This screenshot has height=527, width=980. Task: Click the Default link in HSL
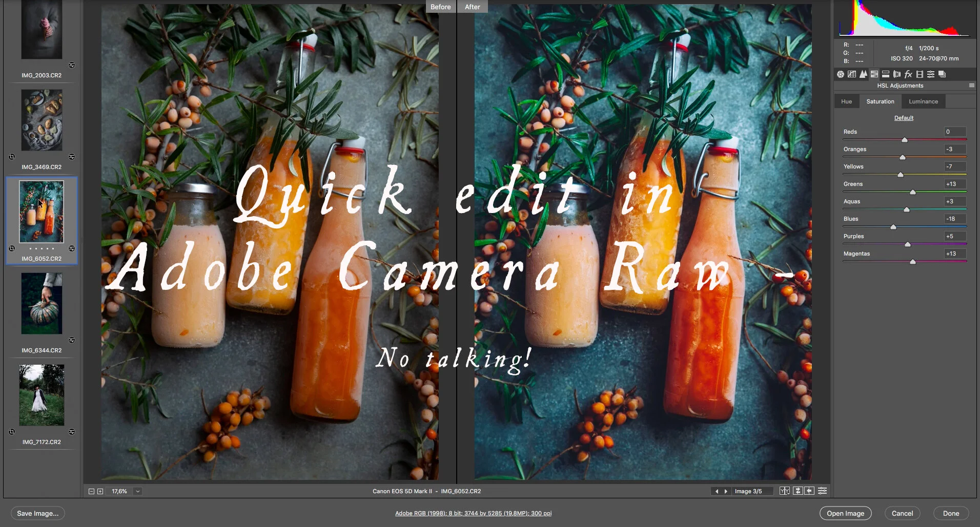(x=904, y=118)
